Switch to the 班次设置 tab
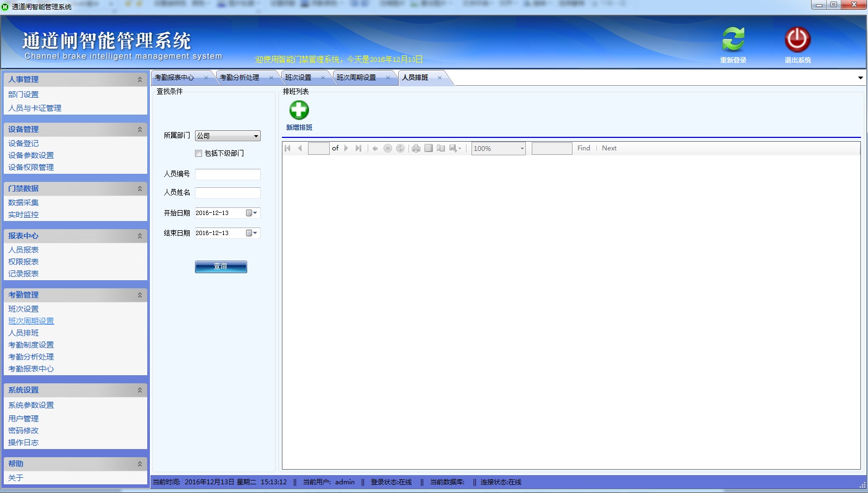Screen dimensions: 868x493 [298, 78]
